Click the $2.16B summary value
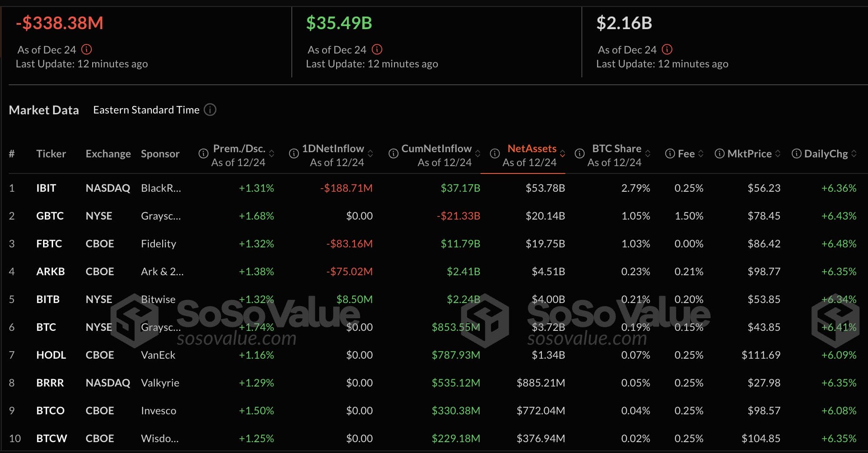Image resolution: width=868 pixels, height=453 pixels. (624, 23)
